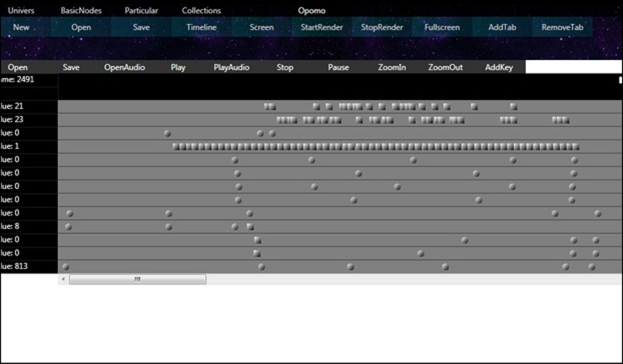Click the AddKey button

click(x=499, y=67)
